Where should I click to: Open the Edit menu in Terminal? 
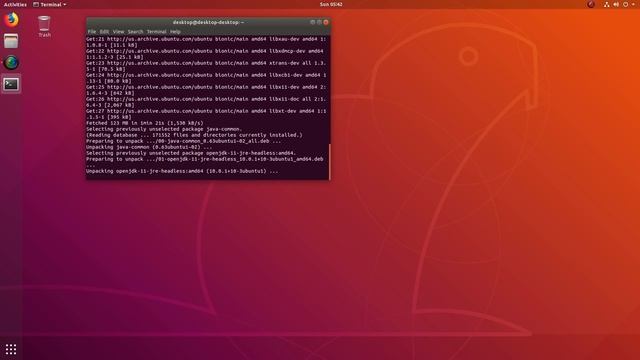click(x=104, y=31)
